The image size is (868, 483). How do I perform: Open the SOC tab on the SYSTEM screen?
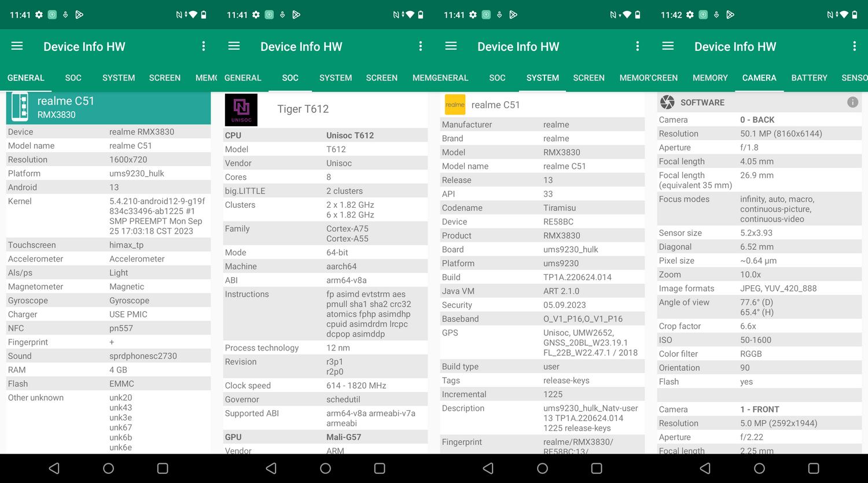(x=497, y=78)
